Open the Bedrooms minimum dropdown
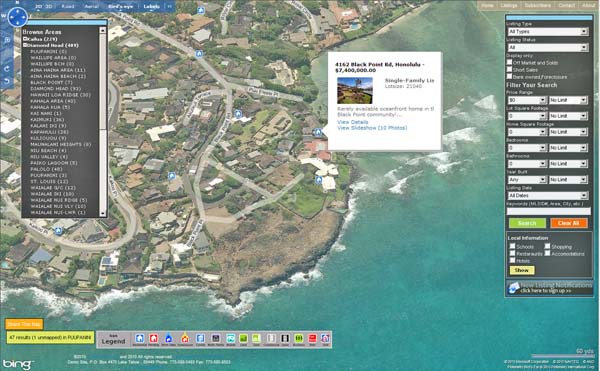The image size is (600, 371). 527,148
